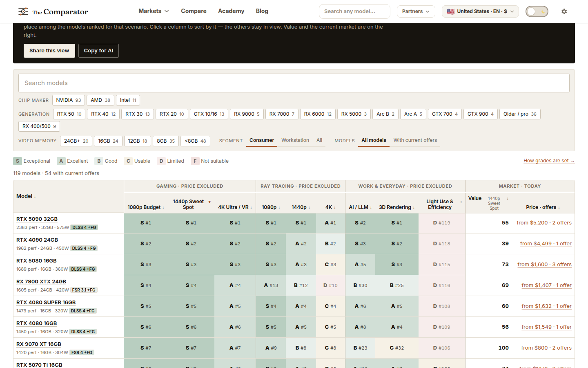The height and width of the screenshot is (368, 588).
Task: Open the from $800 · 2 offers link
Action: click(546, 348)
